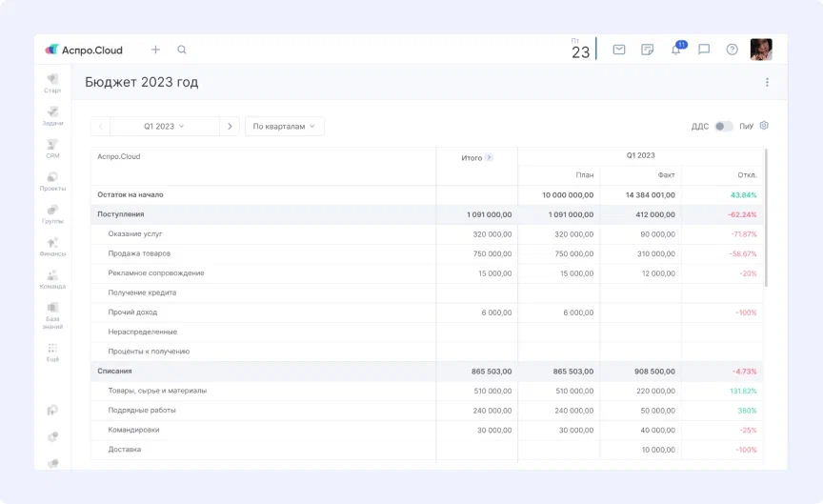Open Задачи section in sidebar
This screenshot has width=823, height=504.
coord(52,115)
